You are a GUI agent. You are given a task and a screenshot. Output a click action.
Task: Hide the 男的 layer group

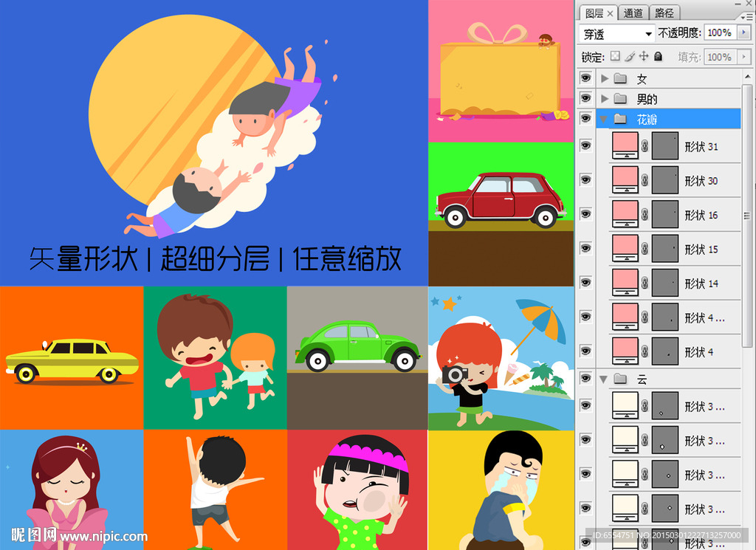tap(585, 98)
